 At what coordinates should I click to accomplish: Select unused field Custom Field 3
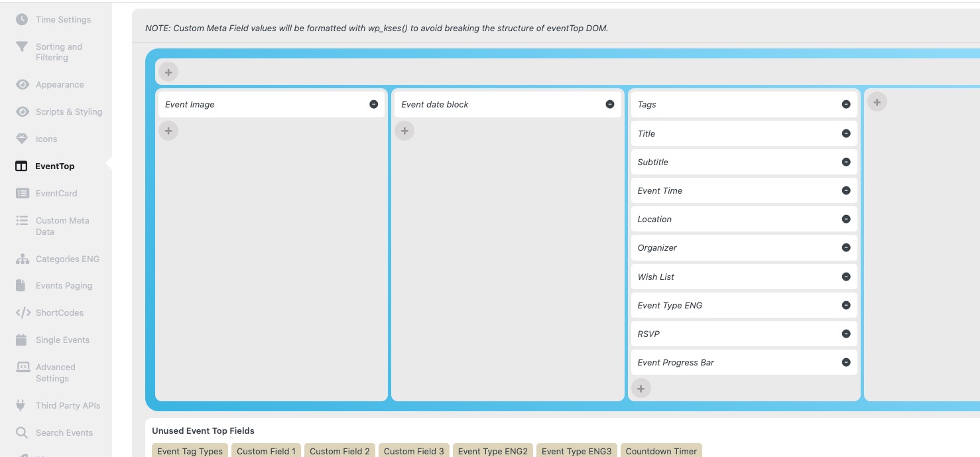click(414, 451)
